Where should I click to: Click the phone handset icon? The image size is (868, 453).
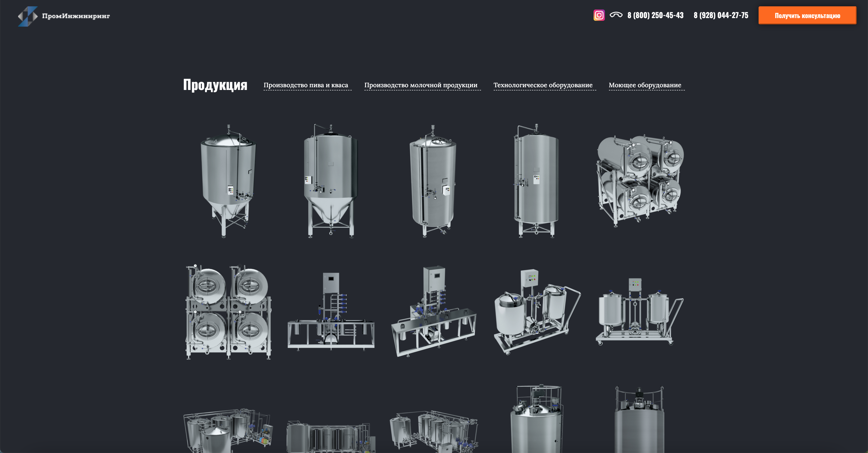pyautogui.click(x=616, y=14)
